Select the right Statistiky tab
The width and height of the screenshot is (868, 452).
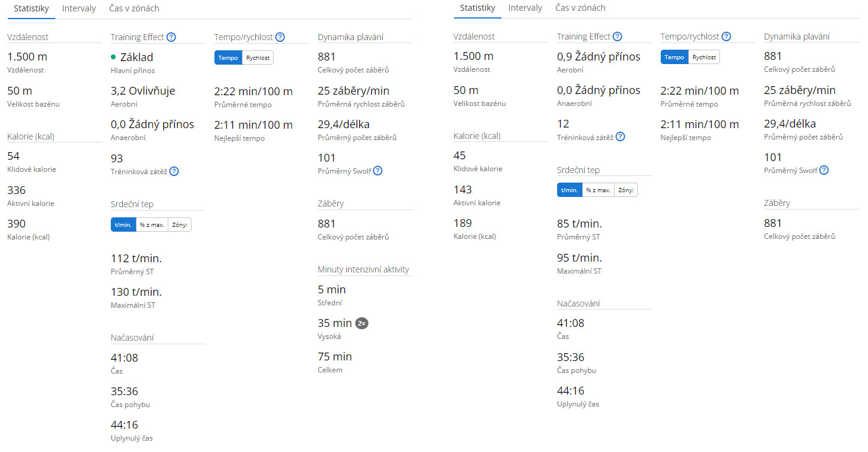[477, 8]
